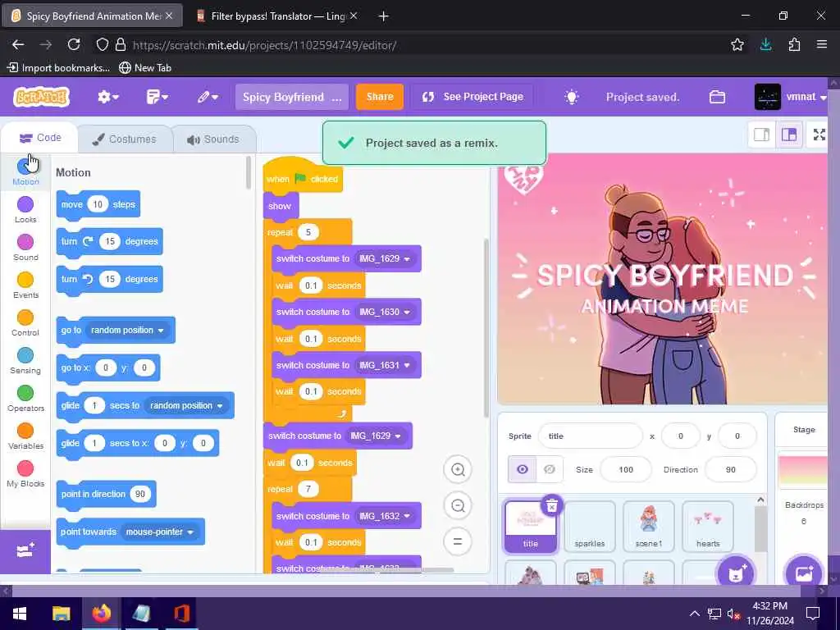Select the scene1 sprite

click(649, 527)
